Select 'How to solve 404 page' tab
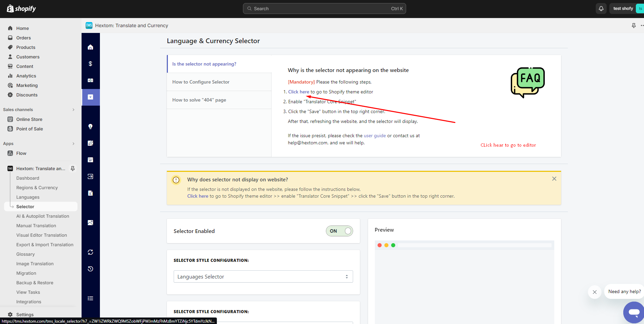 click(x=219, y=100)
